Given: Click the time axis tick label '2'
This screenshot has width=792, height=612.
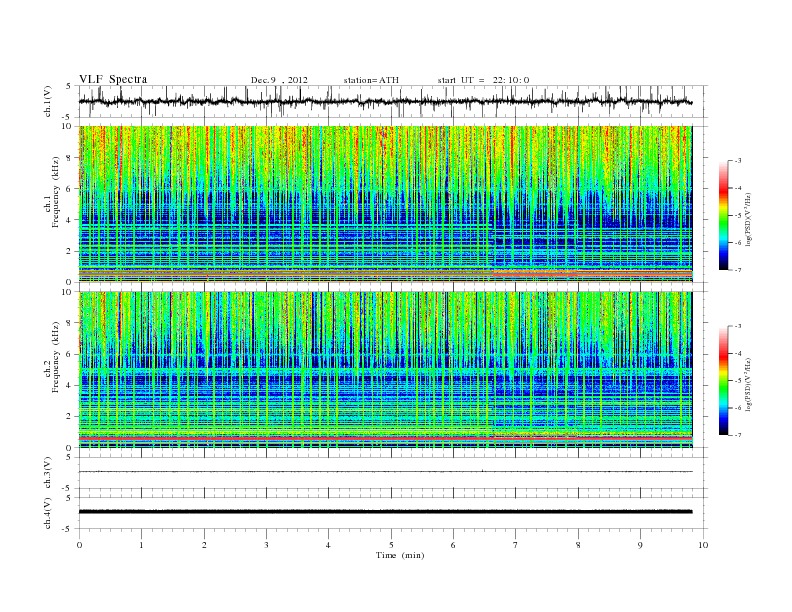Looking at the screenshot, I should pyautogui.click(x=204, y=545).
